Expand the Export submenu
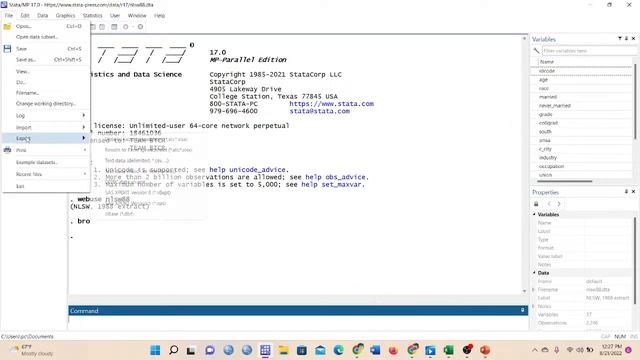640x360 pixels. [x=46, y=138]
